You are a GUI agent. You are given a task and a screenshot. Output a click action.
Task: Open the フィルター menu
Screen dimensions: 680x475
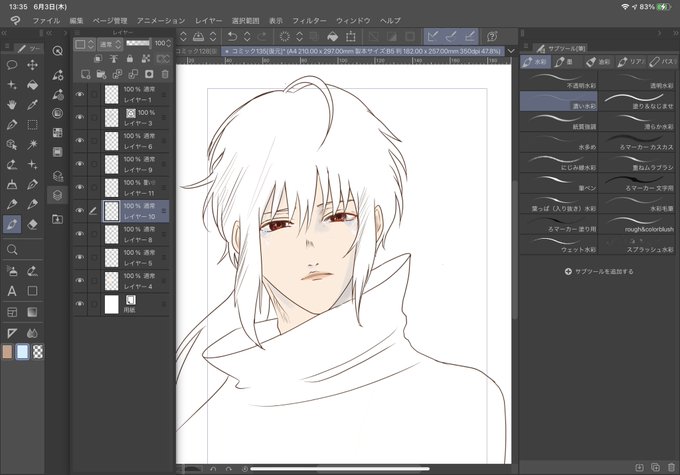tap(309, 20)
